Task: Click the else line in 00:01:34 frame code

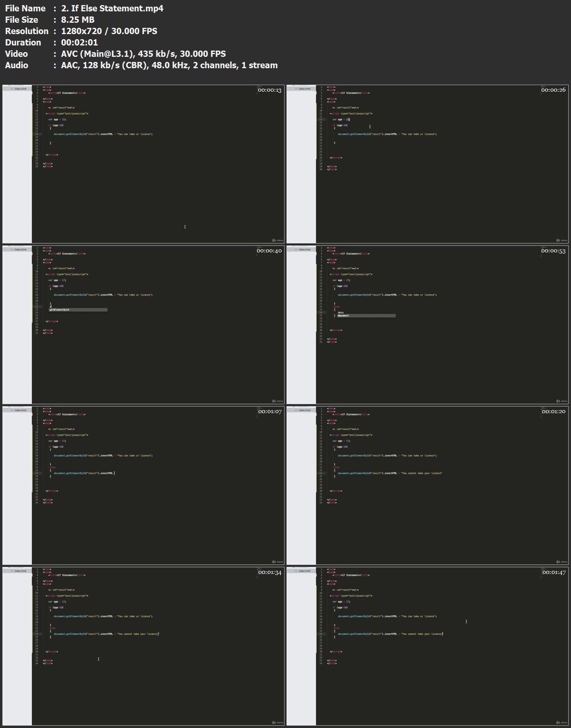Action: pos(53,628)
